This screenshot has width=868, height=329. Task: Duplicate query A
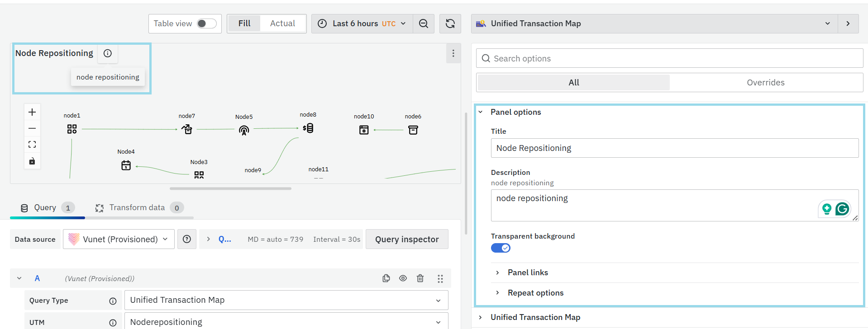click(x=386, y=278)
